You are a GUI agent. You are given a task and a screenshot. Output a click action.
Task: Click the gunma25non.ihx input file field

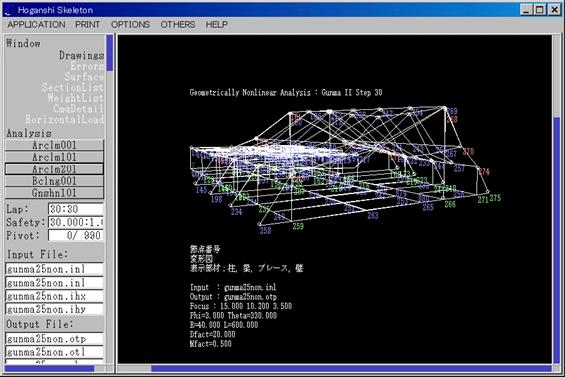click(x=54, y=296)
